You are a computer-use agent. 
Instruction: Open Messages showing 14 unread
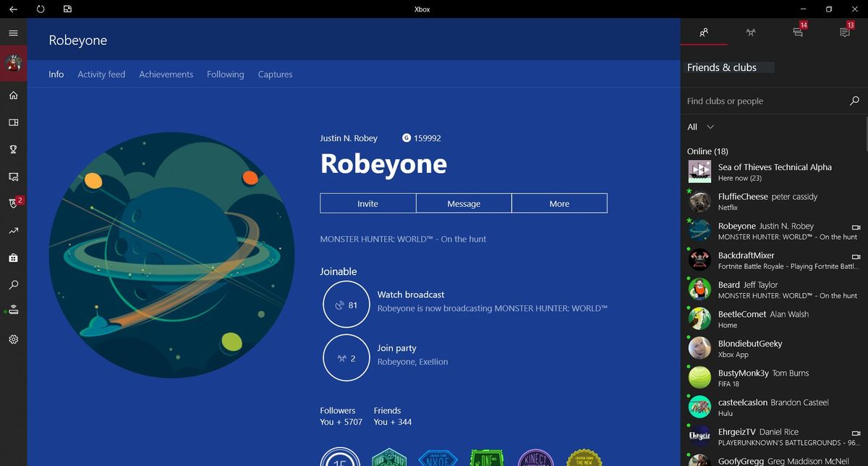click(798, 33)
